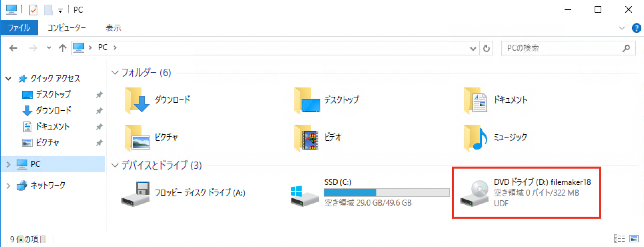Open the ミュージック folder

click(496, 137)
